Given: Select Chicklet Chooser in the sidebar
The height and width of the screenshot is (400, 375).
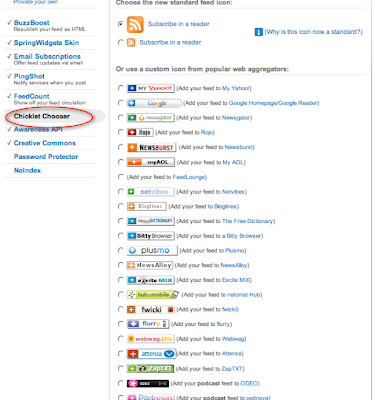Looking at the screenshot, I should click(x=42, y=116).
